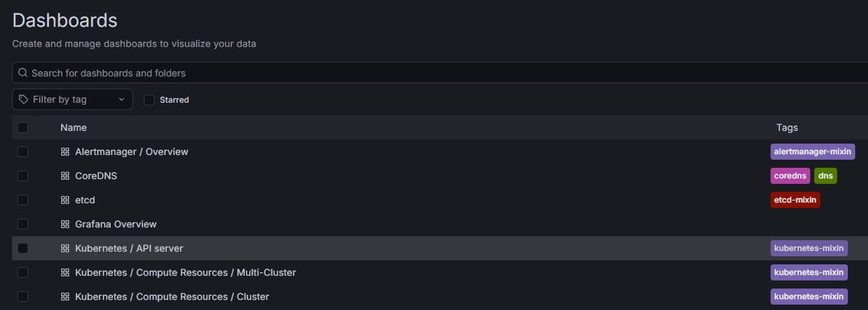This screenshot has height=310, width=868.
Task: Tick the select-all checkbox in the header row
Action: tap(23, 127)
